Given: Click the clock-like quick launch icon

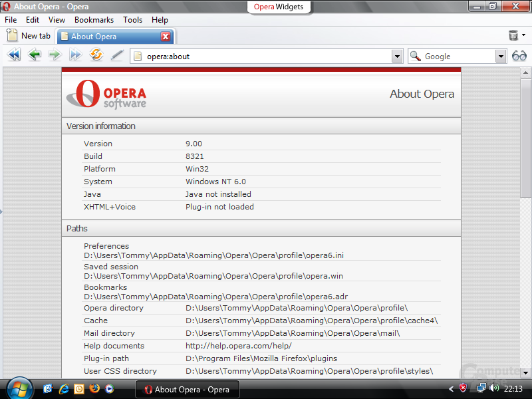Looking at the screenshot, I should pos(79,388).
